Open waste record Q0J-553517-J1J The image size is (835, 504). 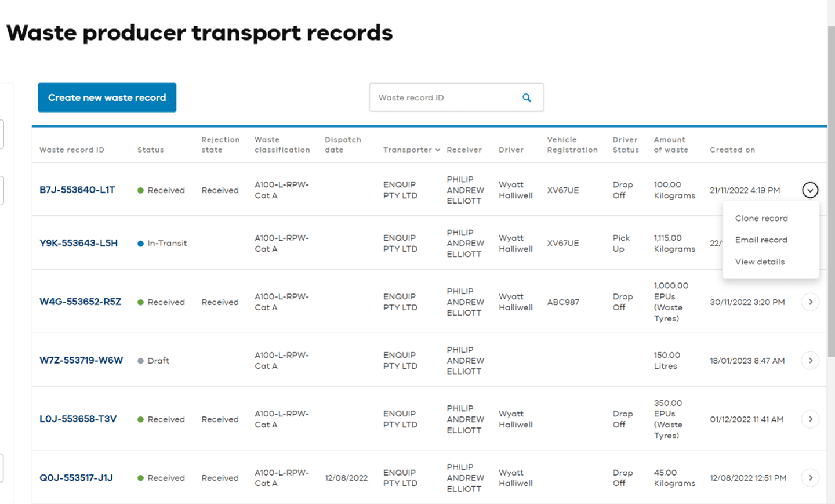pyautogui.click(x=76, y=478)
